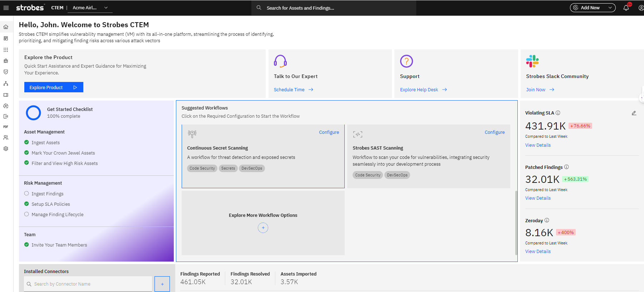Click Code Security tag on SAST Scanning card
Screen dimensions: 644x292
click(368, 175)
